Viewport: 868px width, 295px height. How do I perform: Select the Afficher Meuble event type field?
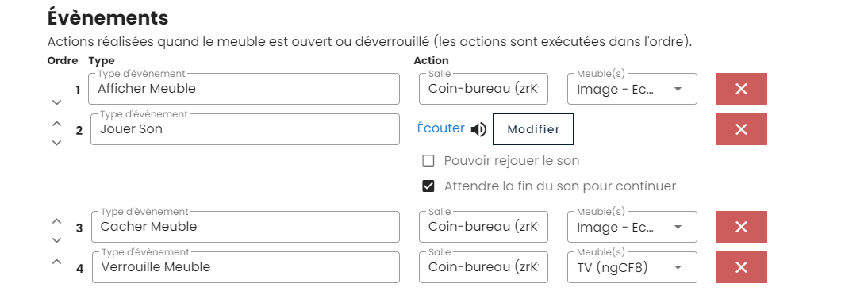(x=244, y=89)
